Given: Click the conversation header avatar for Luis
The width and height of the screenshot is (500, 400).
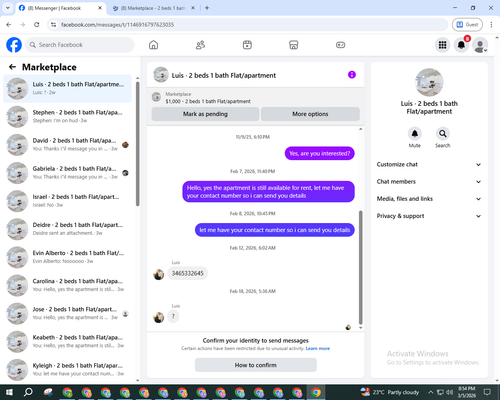Looking at the screenshot, I should pyautogui.click(x=161, y=75).
